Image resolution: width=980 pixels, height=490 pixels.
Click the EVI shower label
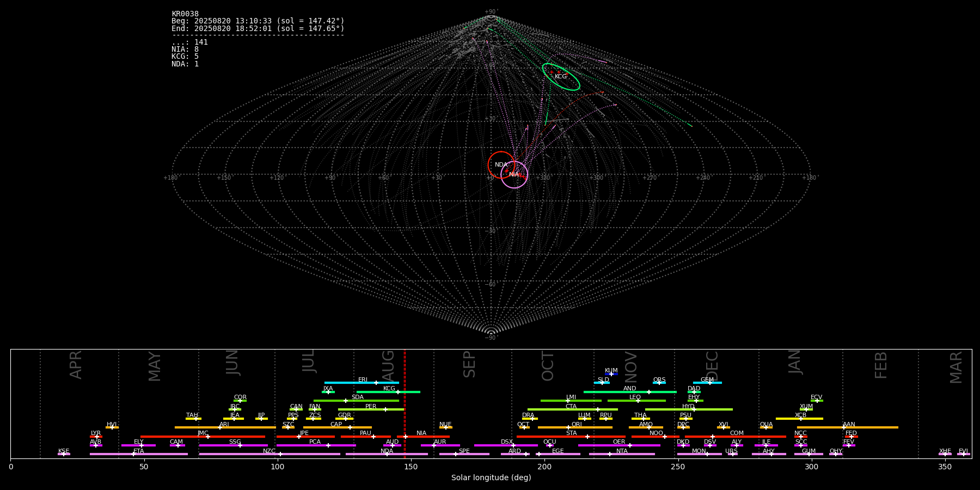(963, 451)
